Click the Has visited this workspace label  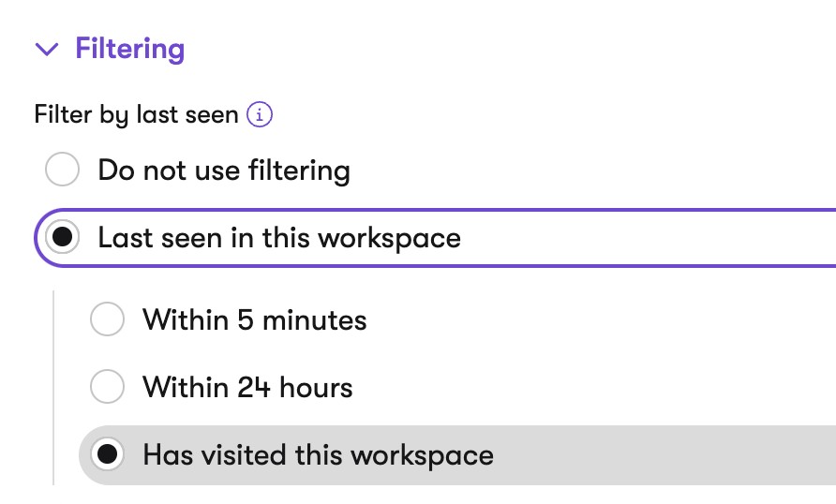point(319,455)
